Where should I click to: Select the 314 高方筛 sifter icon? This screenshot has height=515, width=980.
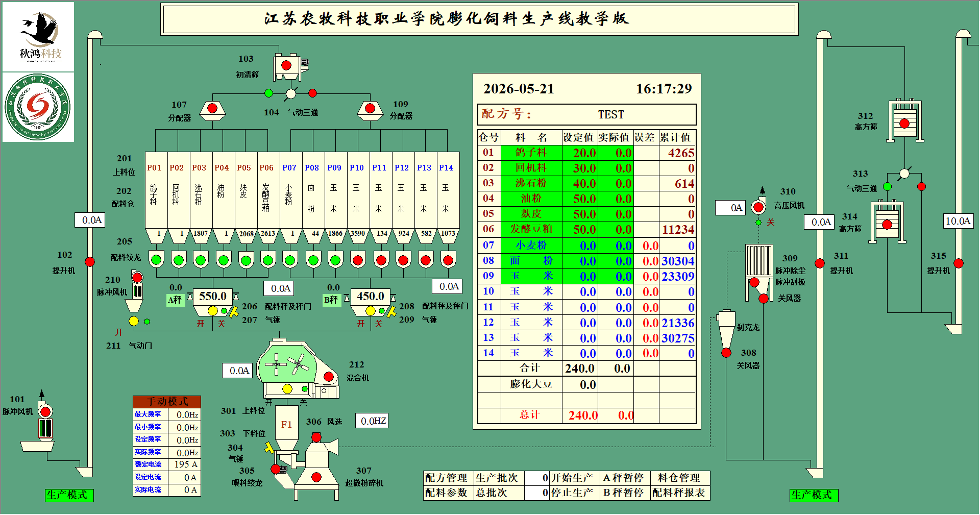tap(887, 222)
